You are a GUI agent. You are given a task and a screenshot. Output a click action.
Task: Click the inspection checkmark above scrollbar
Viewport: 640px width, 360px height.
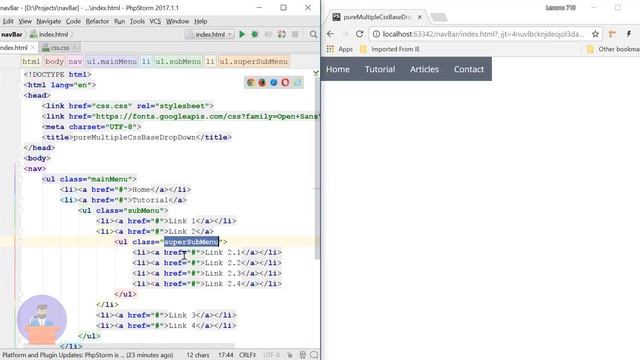(316, 73)
